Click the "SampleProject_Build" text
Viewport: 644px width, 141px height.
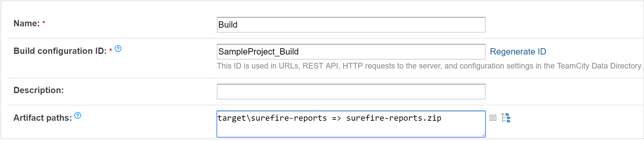pyautogui.click(x=258, y=52)
